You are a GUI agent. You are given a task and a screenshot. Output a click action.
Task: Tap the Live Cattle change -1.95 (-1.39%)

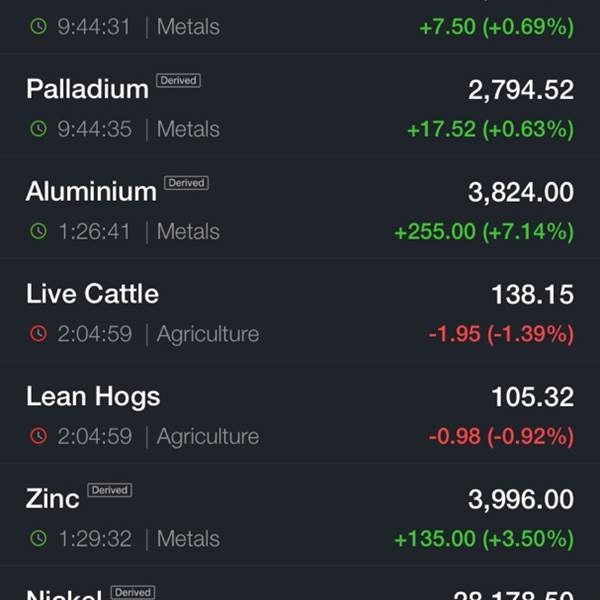(x=501, y=334)
